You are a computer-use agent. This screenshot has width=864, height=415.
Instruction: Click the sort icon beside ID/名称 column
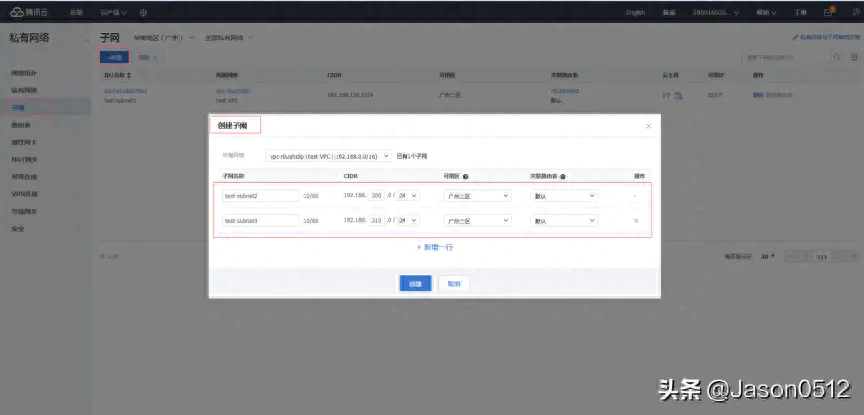[129, 75]
